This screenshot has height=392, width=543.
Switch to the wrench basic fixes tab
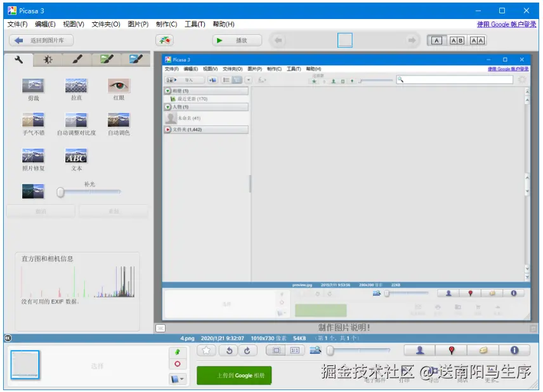[18, 60]
